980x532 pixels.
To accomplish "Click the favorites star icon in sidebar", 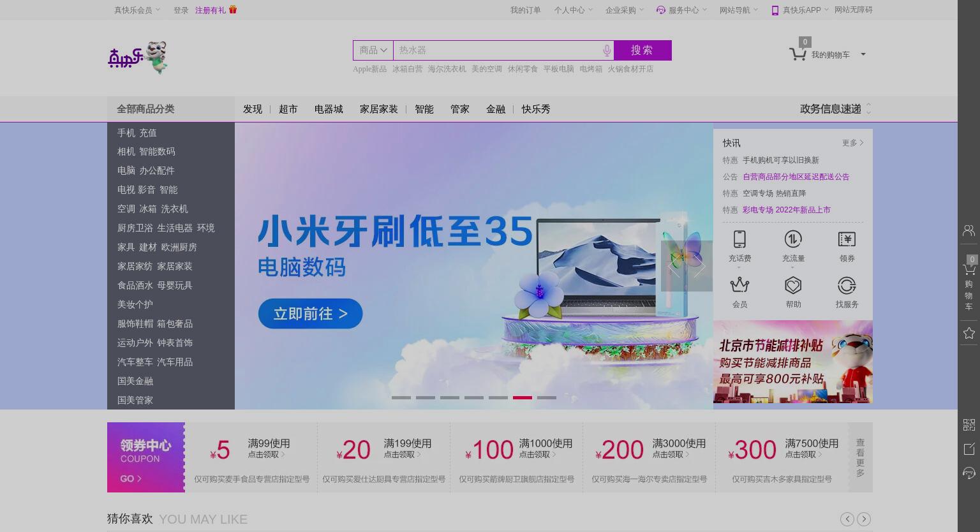I will pos(969,333).
